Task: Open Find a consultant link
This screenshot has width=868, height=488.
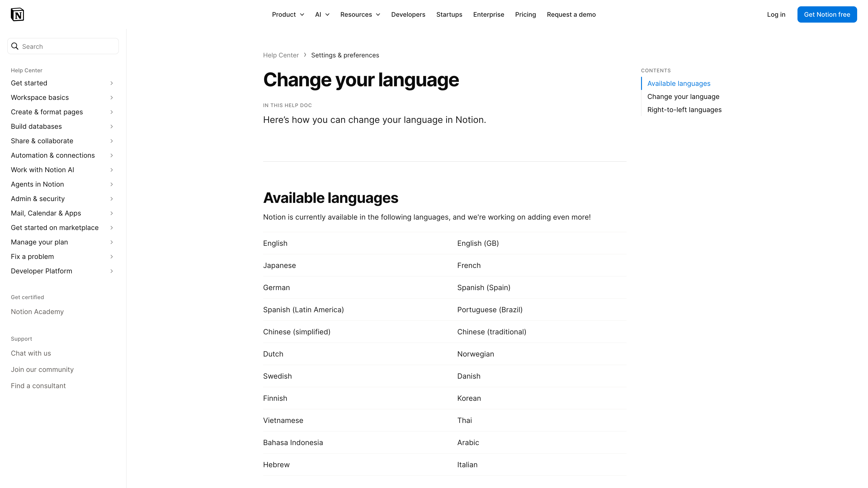Action: click(x=38, y=386)
